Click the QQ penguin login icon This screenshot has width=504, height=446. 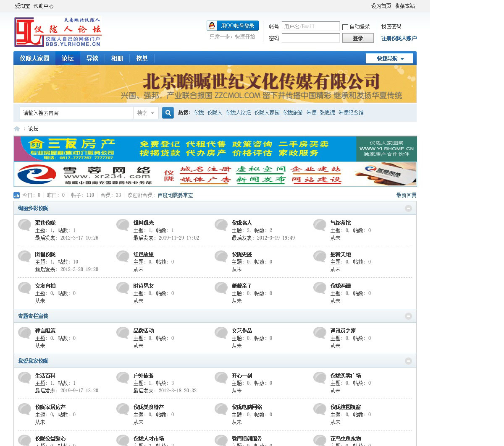pos(212,26)
